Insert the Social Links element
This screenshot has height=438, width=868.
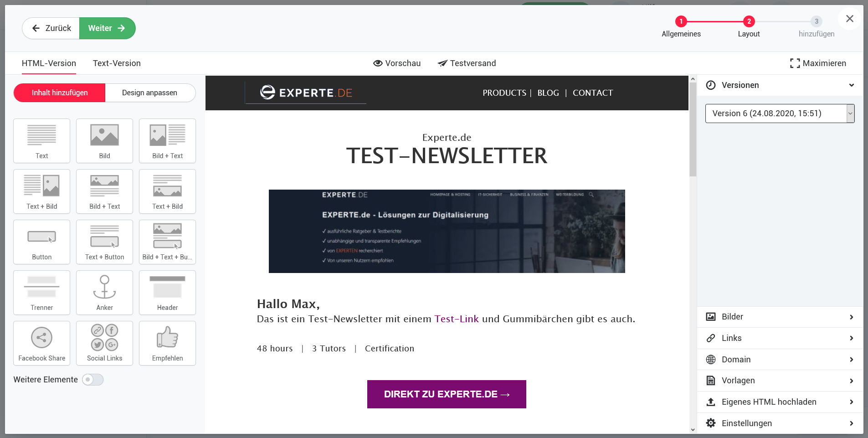click(104, 343)
